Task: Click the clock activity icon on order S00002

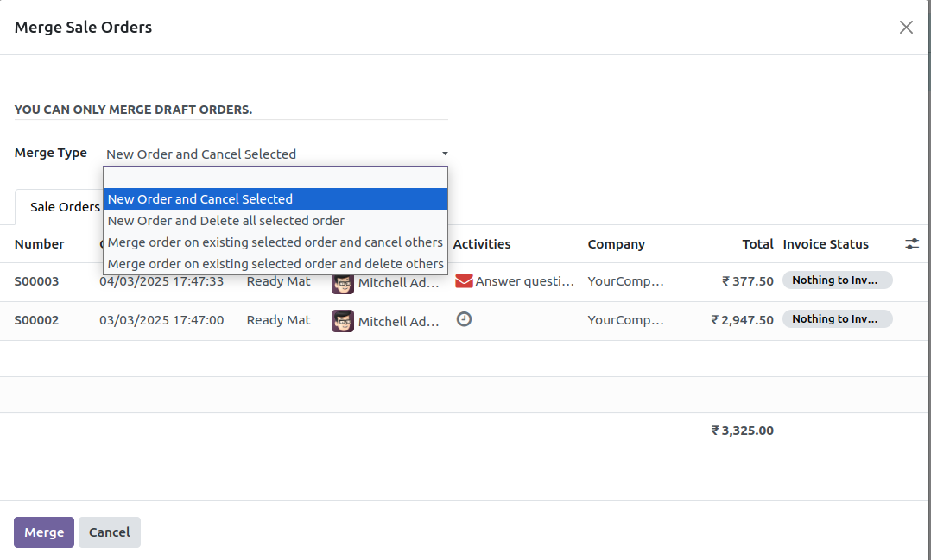Action: coord(464,318)
